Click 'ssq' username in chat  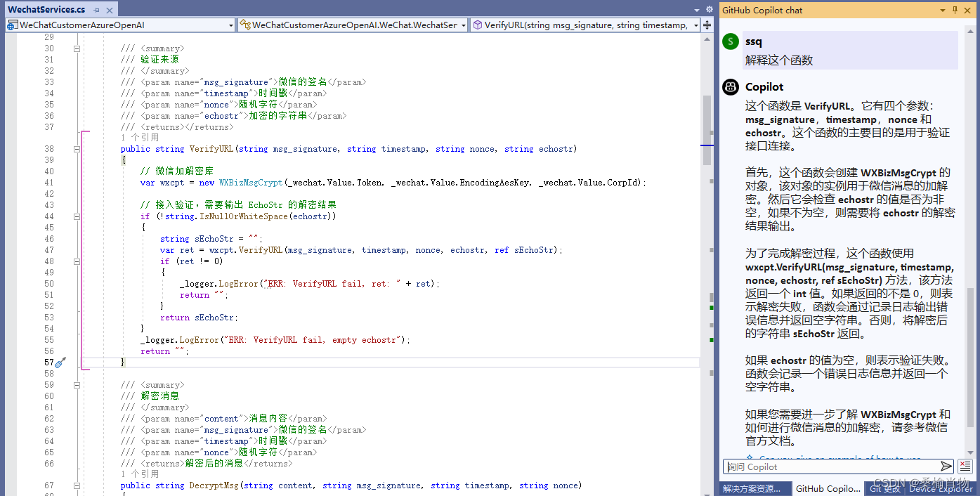[x=754, y=41]
